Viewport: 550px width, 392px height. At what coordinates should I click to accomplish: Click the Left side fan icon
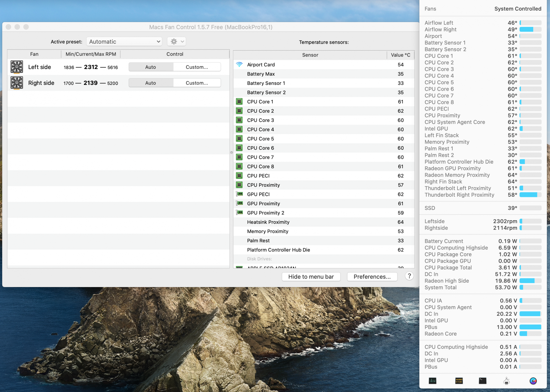point(17,67)
